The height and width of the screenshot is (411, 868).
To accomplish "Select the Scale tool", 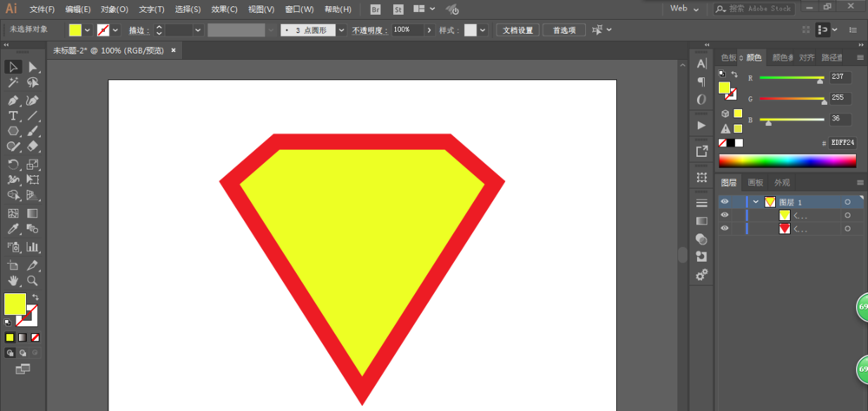I will tap(33, 164).
